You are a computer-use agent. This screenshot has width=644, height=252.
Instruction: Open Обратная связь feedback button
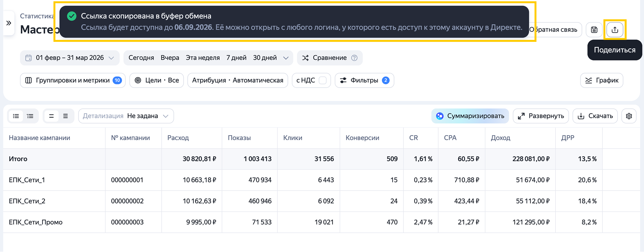[x=555, y=30]
